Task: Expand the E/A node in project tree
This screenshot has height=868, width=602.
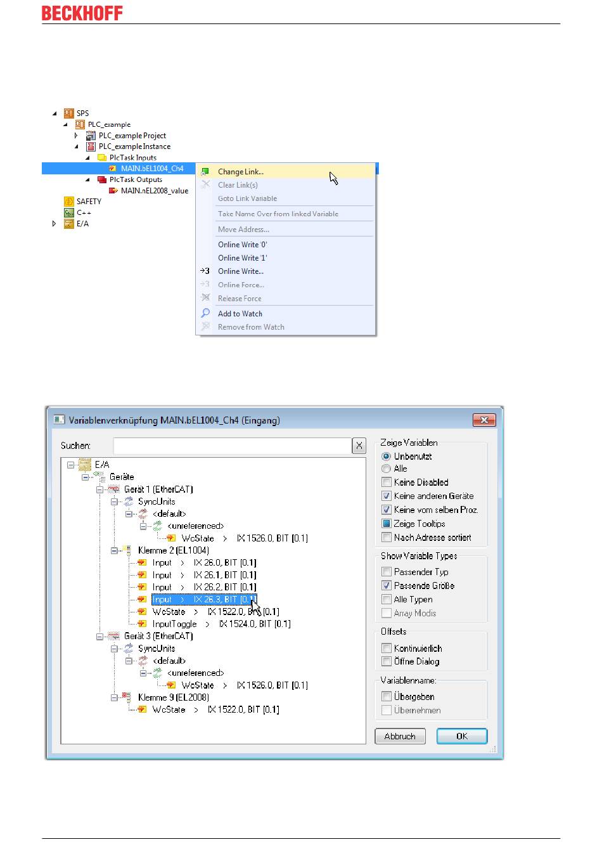Action: coord(54,224)
